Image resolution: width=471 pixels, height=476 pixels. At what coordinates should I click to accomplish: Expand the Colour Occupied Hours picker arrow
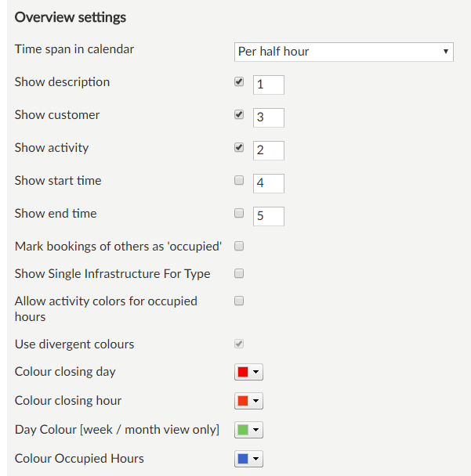click(x=256, y=460)
